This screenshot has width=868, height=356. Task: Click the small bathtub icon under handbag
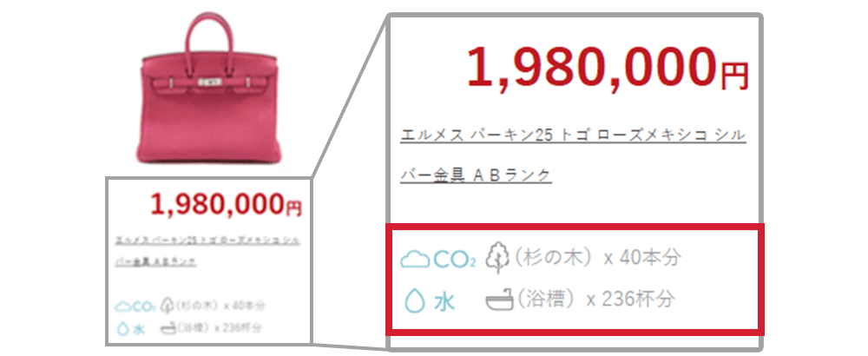[x=168, y=328]
